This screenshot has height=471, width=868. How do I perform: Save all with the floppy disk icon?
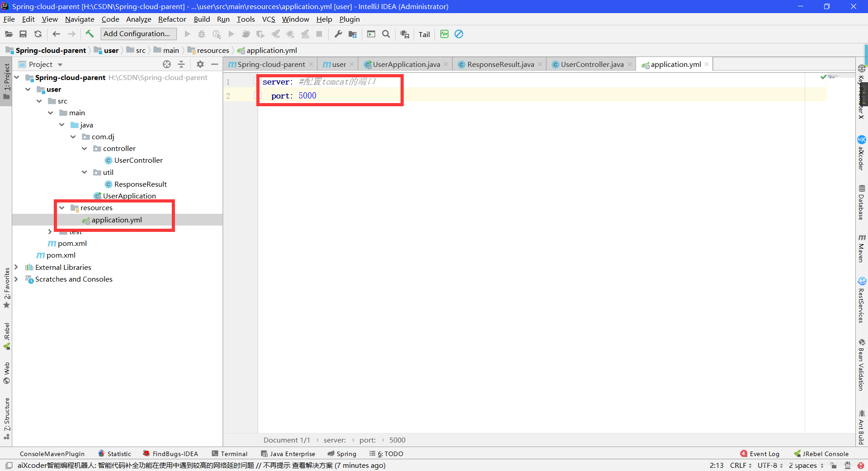click(23, 34)
